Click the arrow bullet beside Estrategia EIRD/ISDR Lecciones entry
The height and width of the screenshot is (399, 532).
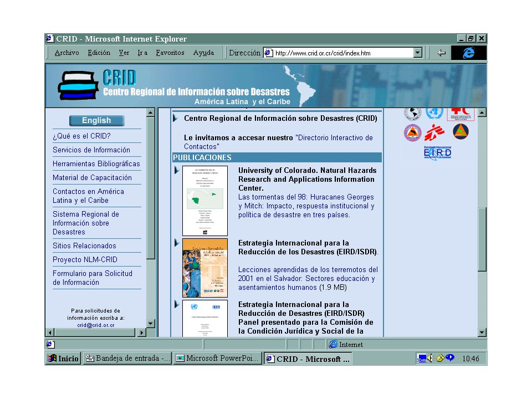click(x=176, y=243)
